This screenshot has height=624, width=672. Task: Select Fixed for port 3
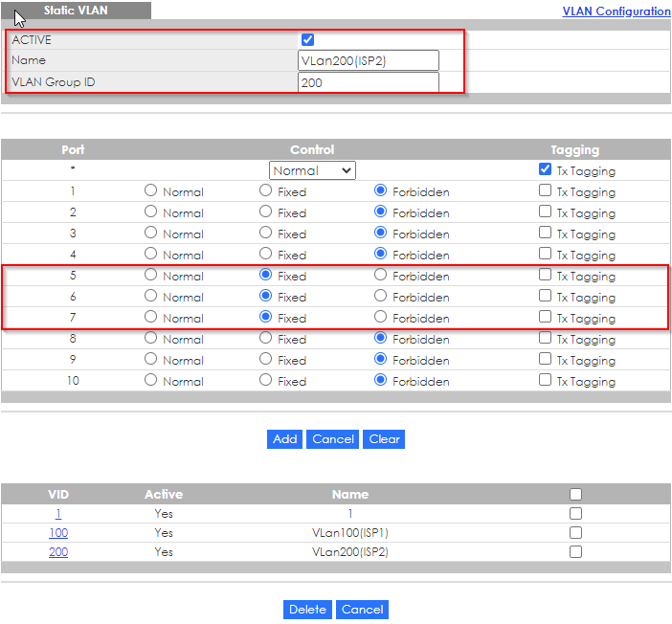pyautogui.click(x=266, y=233)
